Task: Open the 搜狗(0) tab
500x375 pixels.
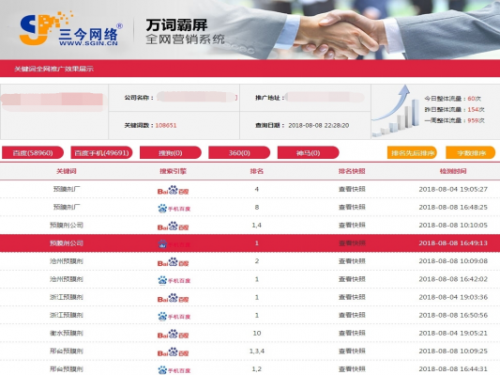Action: tap(170, 153)
